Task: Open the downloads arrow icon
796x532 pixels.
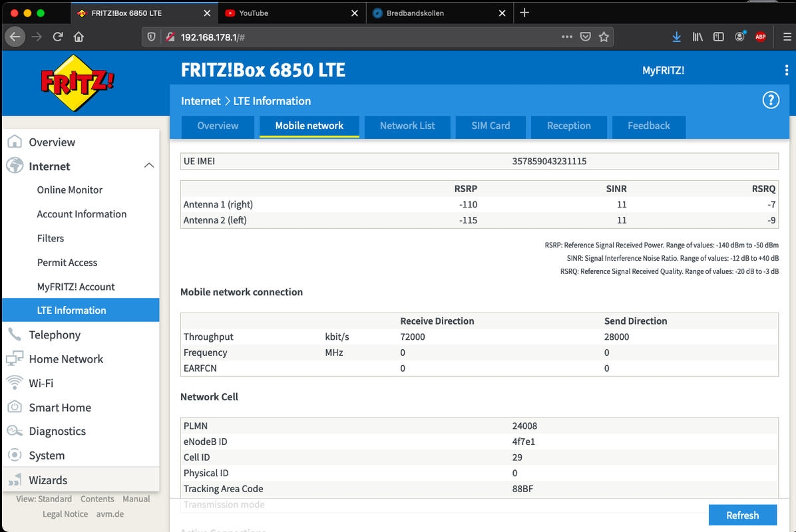Action: coord(676,37)
